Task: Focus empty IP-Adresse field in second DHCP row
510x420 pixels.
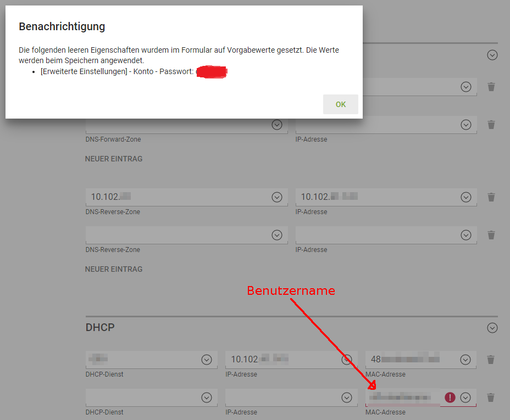Action: click(x=280, y=397)
